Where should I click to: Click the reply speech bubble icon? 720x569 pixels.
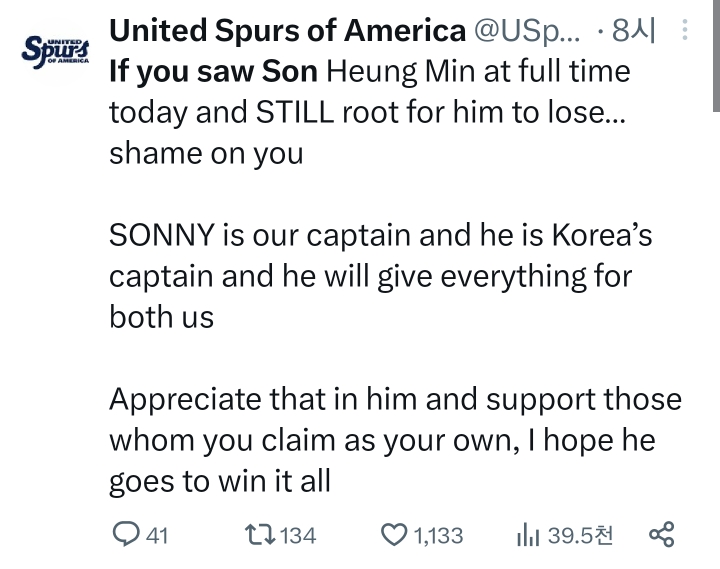(125, 535)
